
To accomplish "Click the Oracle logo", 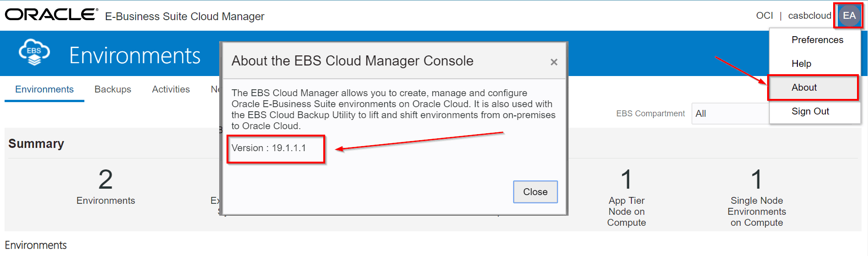I will point(51,15).
